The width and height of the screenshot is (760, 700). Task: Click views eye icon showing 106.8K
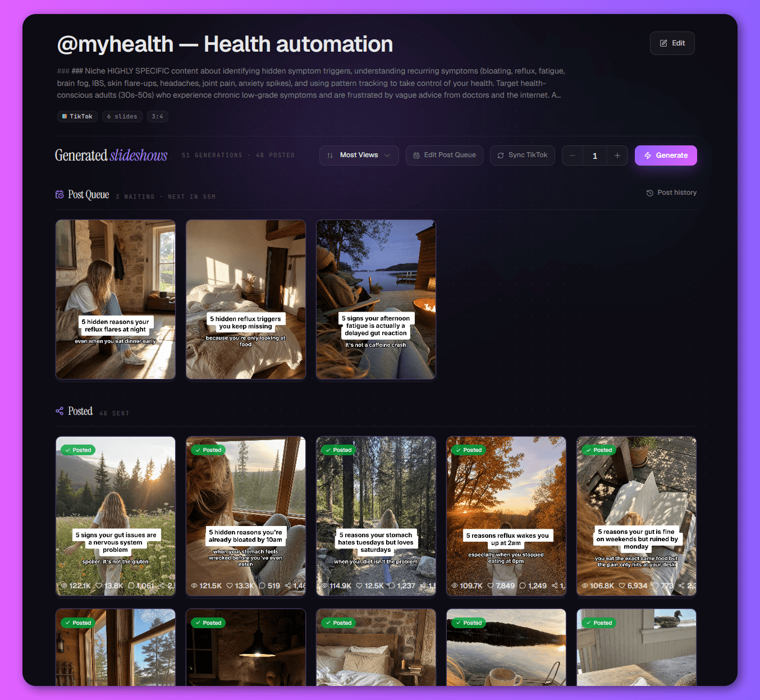click(x=585, y=585)
